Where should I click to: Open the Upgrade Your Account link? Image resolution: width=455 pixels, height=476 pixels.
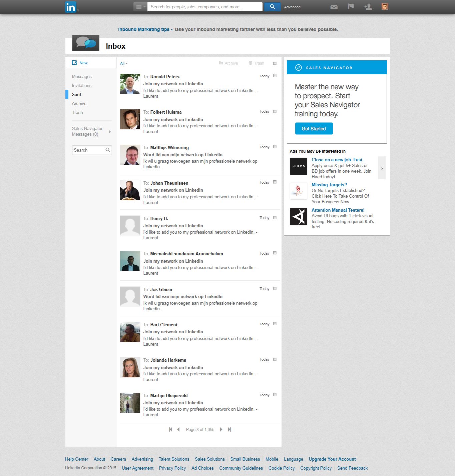point(332,459)
